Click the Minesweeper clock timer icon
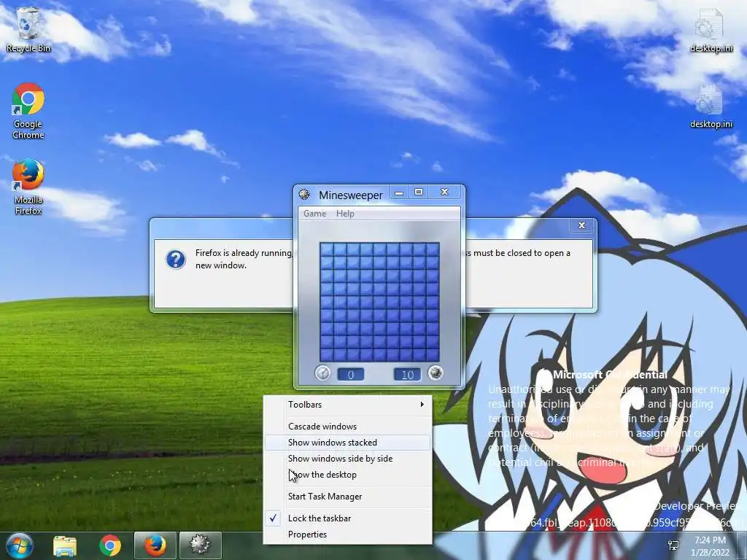This screenshot has height=560, width=747. (322, 373)
